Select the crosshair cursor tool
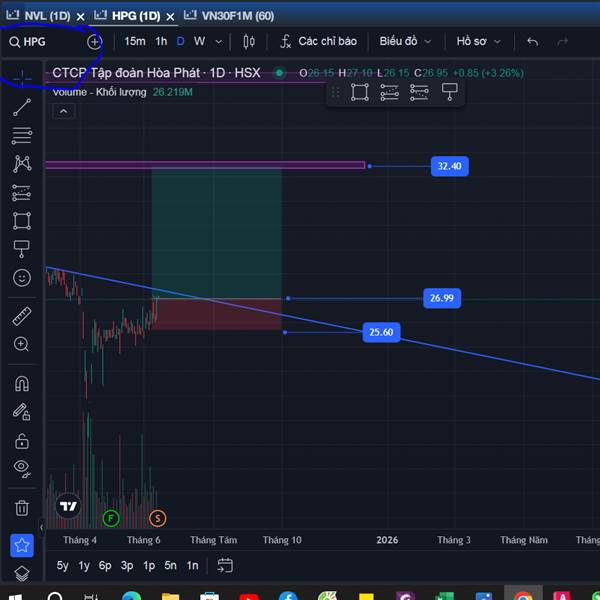Viewport: 600px width, 600px height. point(22,78)
